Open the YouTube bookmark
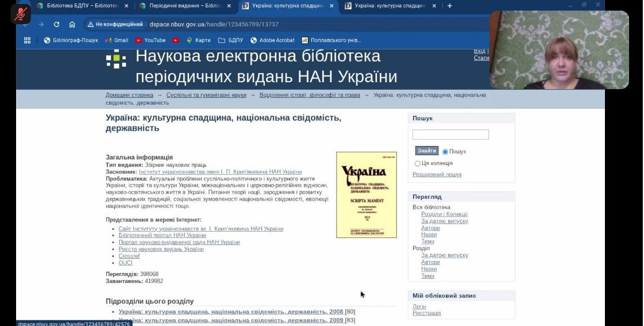The image size is (644, 326). (x=151, y=40)
